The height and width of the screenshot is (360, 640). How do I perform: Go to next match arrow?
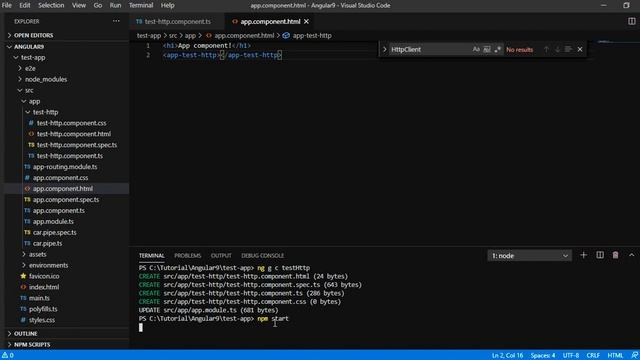tap(557, 49)
